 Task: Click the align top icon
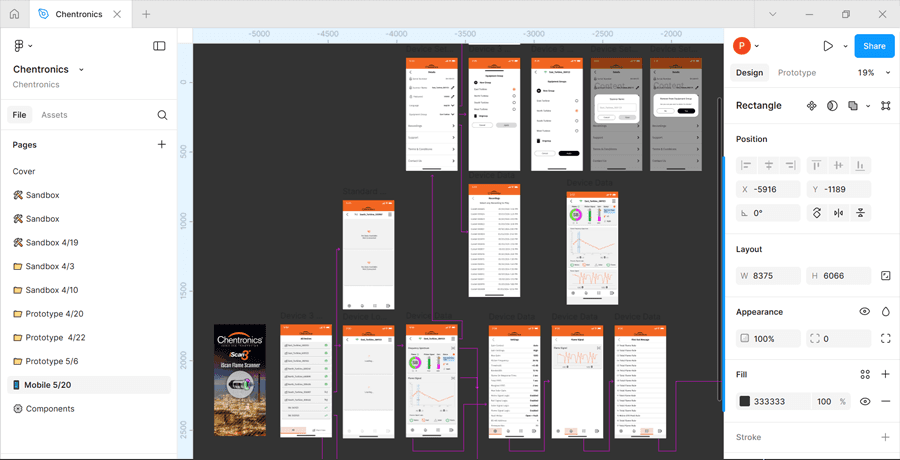coord(816,165)
